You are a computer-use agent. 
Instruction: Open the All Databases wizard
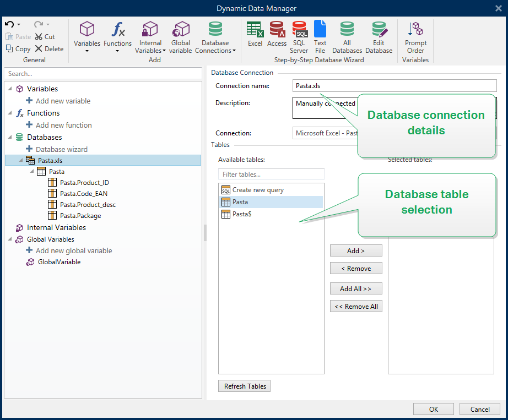point(347,36)
